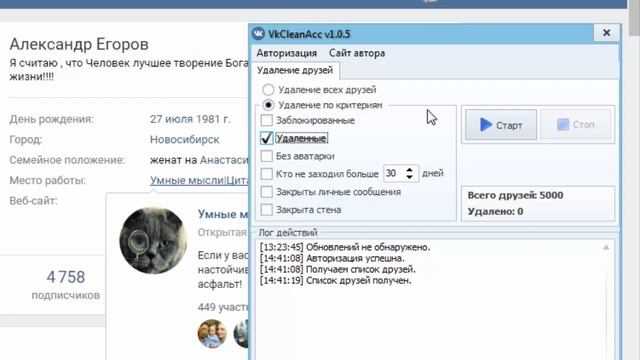640x360 pixels.
Task: Select Удаление по критериям radio button
Action: tap(268, 105)
